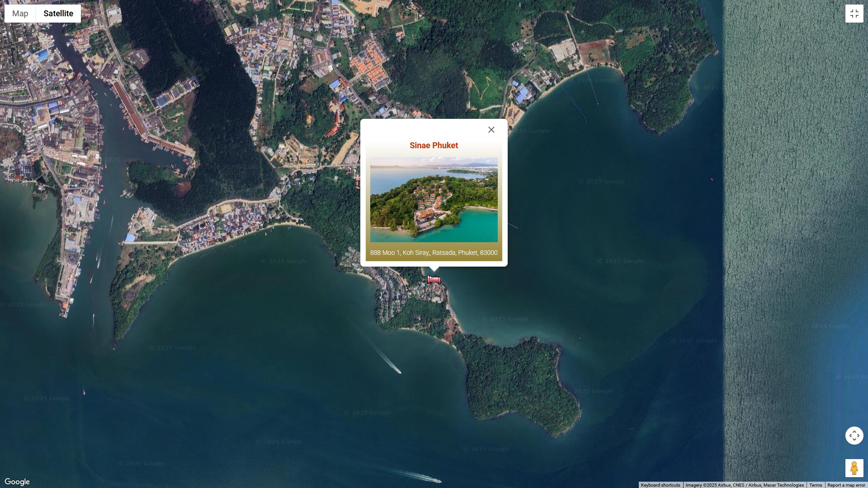The width and height of the screenshot is (868, 488).
Task: Click the speedboat southwest of the resort
Action: [399, 371]
